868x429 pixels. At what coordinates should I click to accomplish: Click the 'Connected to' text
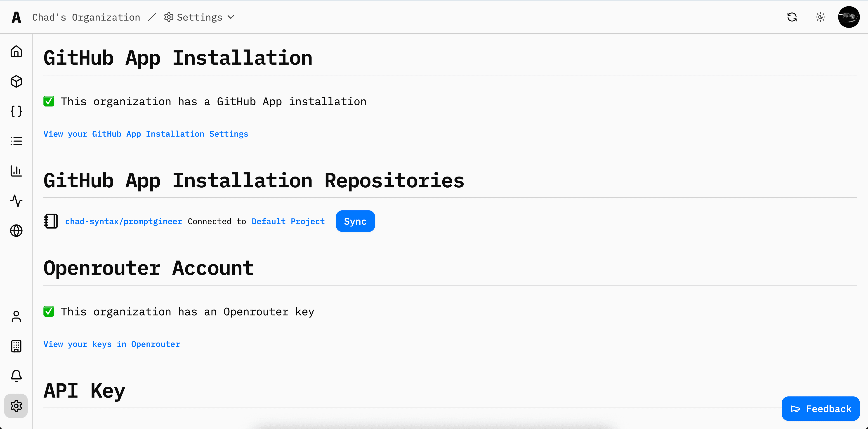217,222
